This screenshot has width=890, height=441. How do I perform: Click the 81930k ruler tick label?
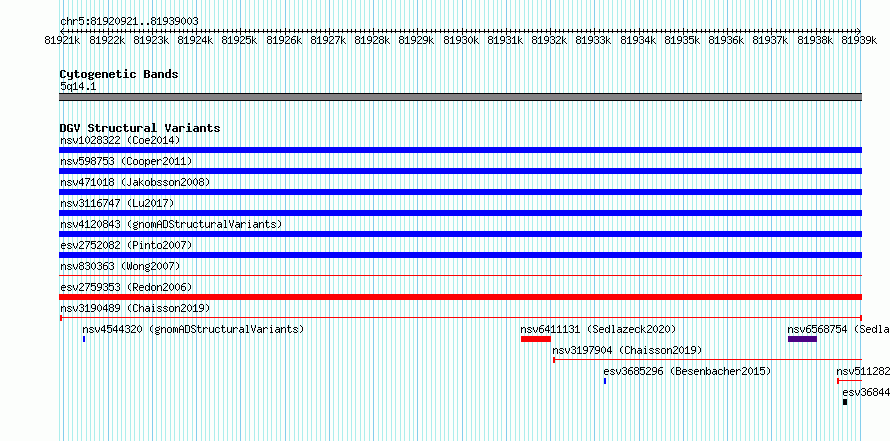pyautogui.click(x=461, y=40)
